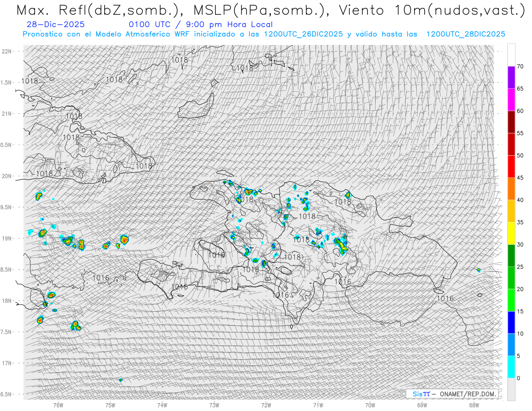The width and height of the screenshot is (532, 411).
Task: Click the '0.5N' latitude tick label
Action: (7, 145)
